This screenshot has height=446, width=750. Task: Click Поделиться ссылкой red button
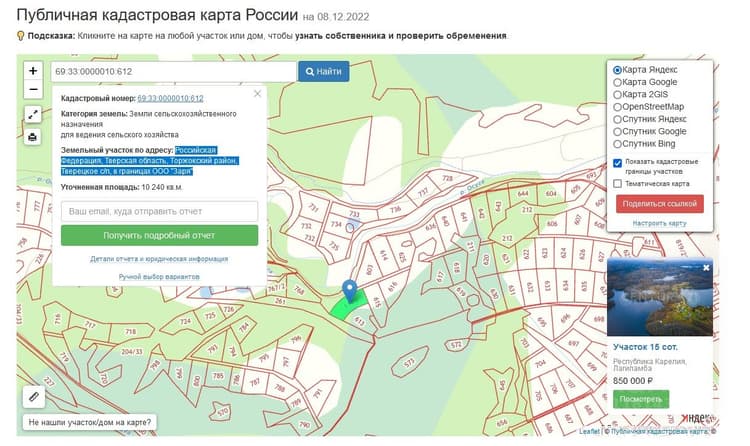(x=660, y=204)
